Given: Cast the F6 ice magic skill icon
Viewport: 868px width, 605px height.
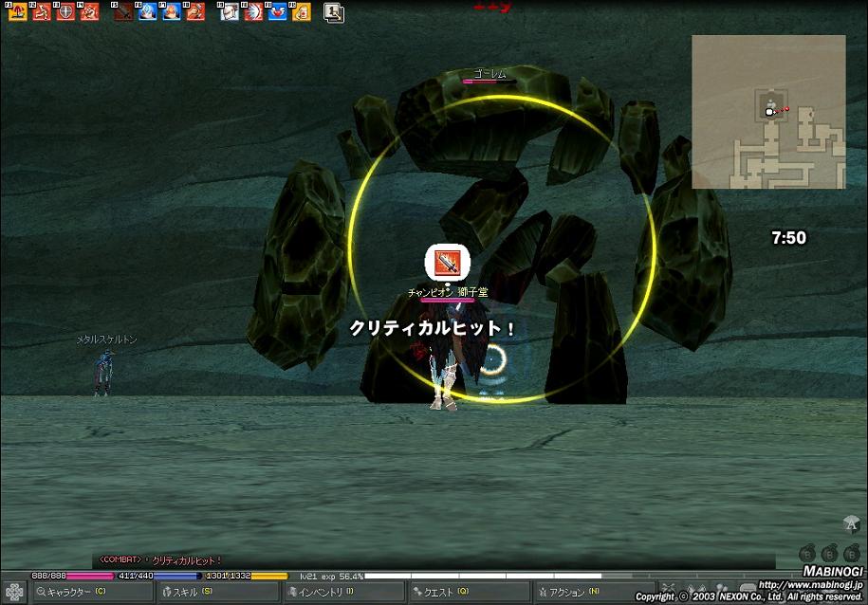Looking at the screenshot, I should coord(147,12).
